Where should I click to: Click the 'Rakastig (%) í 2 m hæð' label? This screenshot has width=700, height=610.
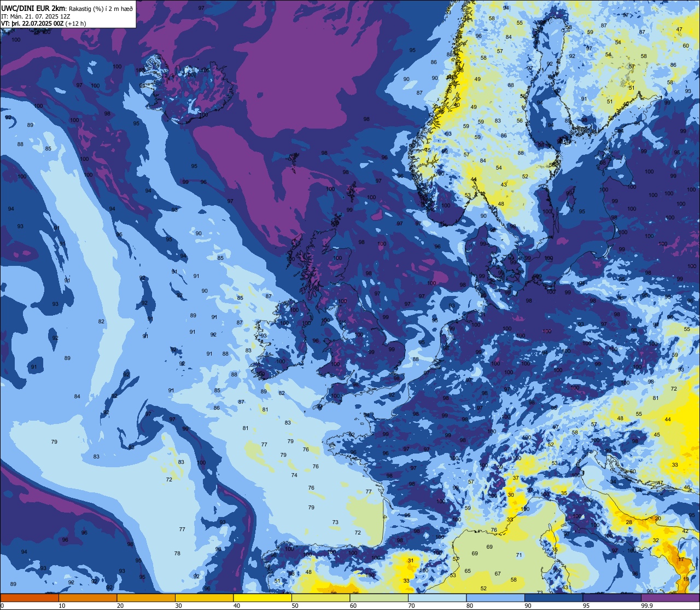tap(101, 8)
